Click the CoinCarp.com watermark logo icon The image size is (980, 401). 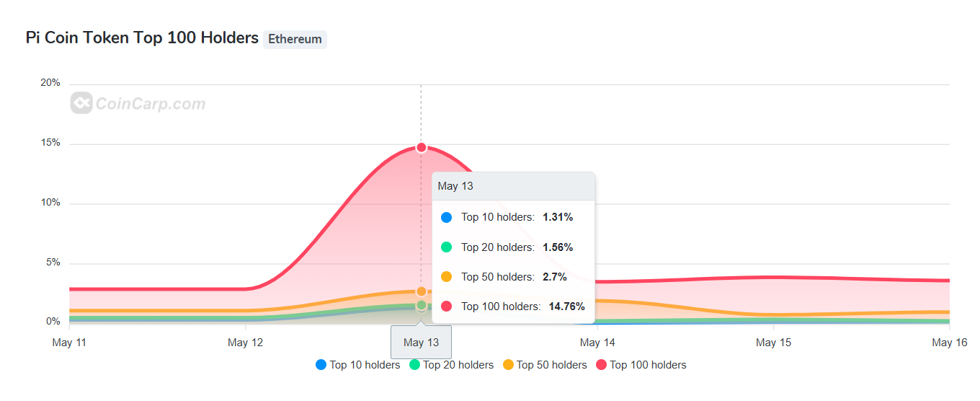[81, 104]
